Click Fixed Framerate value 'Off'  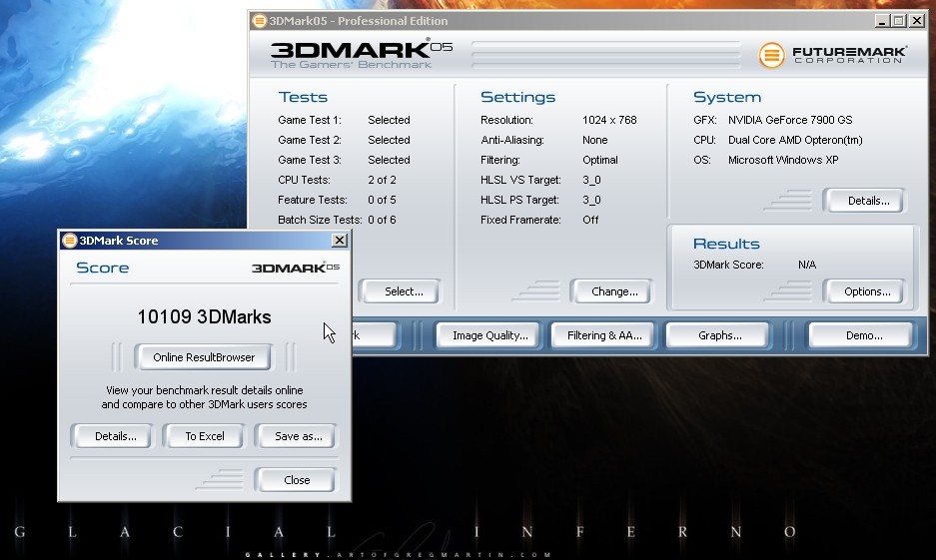590,220
